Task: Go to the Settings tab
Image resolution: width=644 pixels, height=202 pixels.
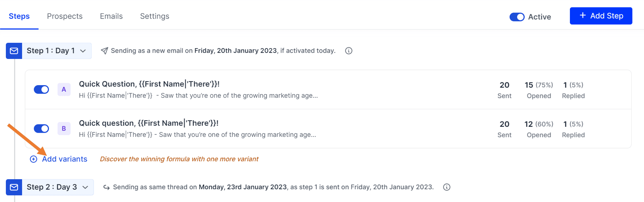Action: point(155,16)
